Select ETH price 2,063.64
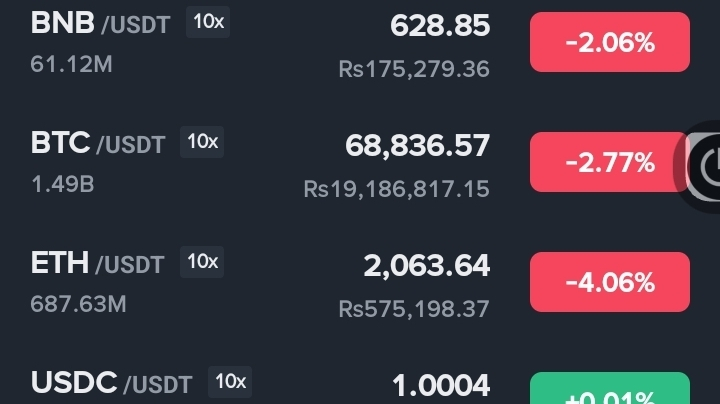 427,266
